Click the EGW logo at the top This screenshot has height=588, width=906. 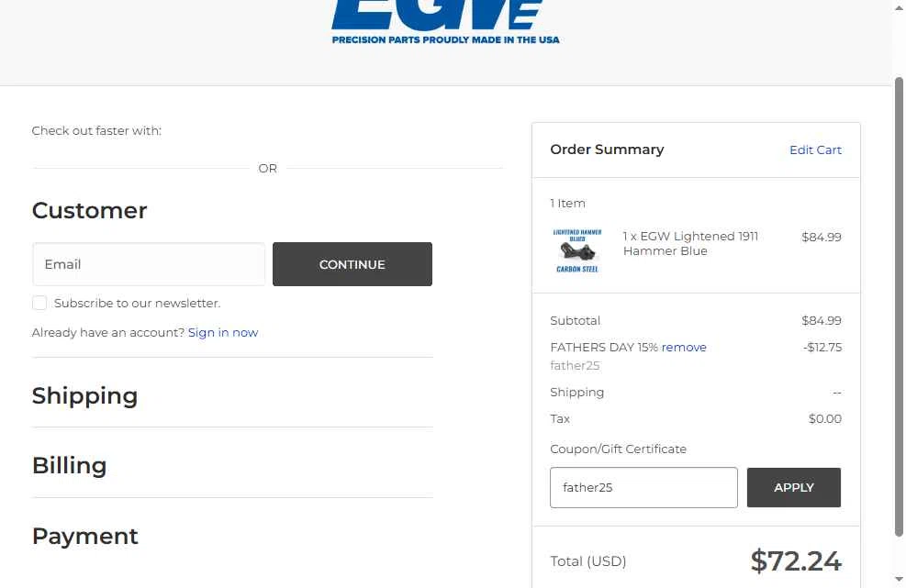(x=445, y=22)
